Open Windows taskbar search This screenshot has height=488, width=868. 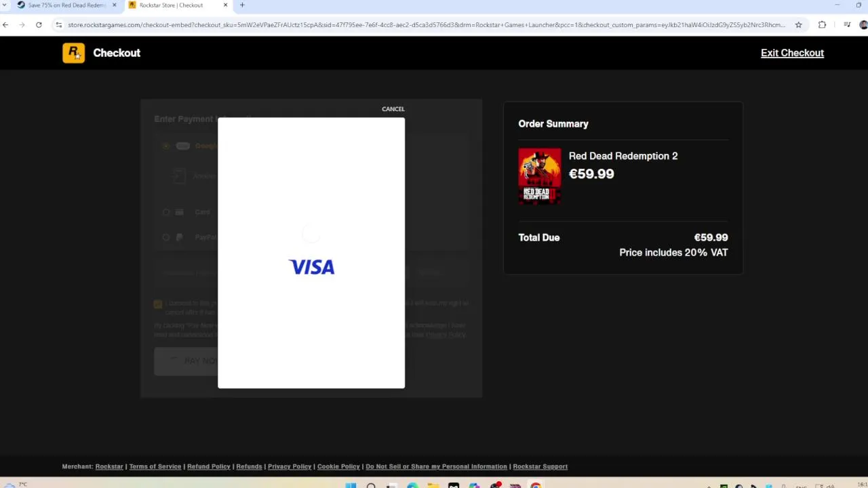point(371,485)
